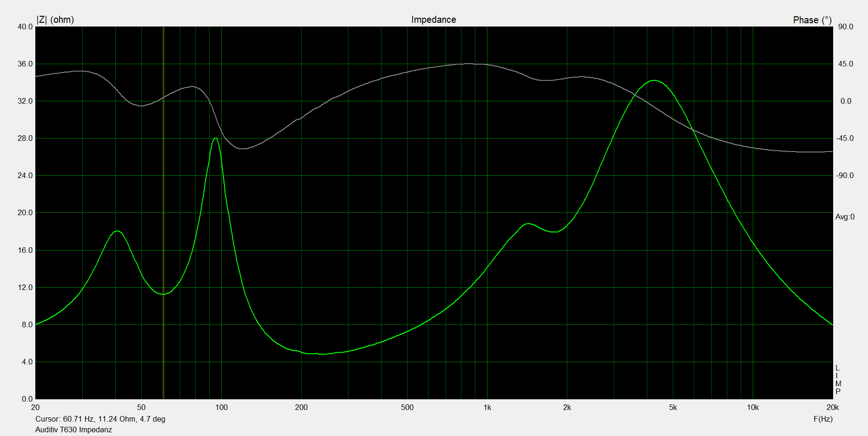Click the "1k" frequency axis tick label

click(487, 408)
